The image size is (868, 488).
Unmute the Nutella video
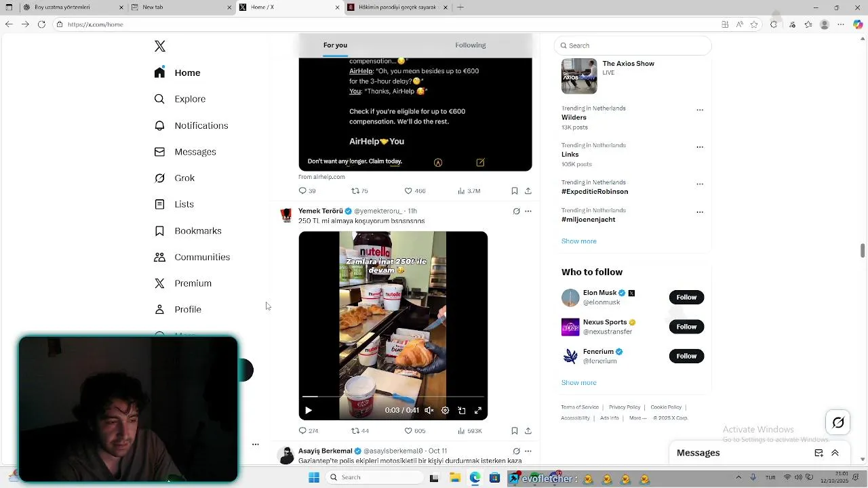[429, 410]
